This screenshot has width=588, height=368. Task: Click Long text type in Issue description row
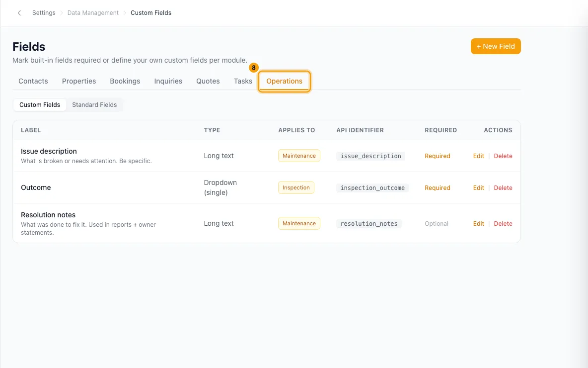point(219,156)
